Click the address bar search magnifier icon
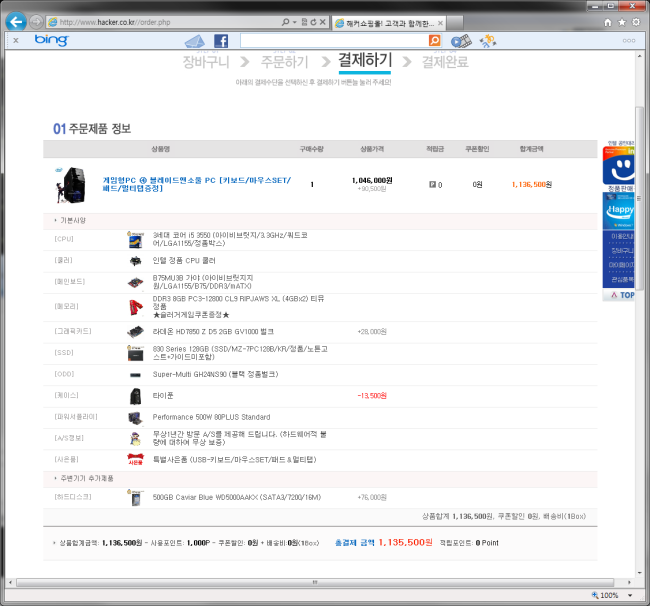 coord(285,22)
